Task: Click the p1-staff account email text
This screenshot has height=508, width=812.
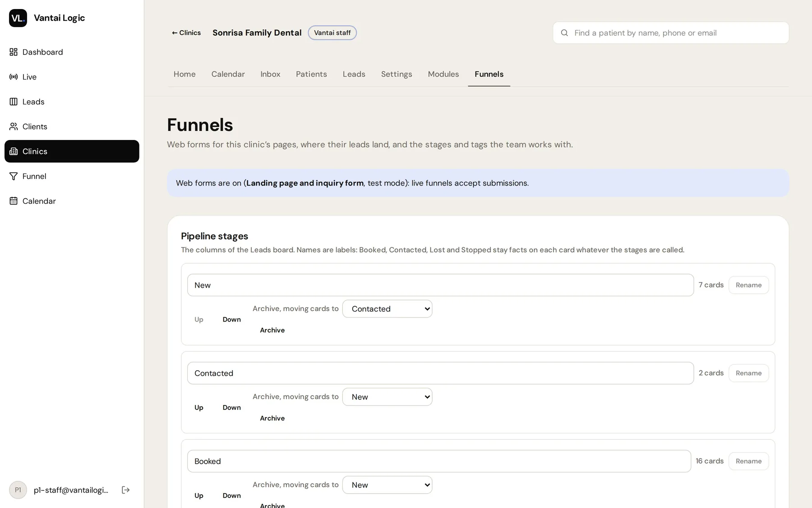Action: [x=71, y=490]
